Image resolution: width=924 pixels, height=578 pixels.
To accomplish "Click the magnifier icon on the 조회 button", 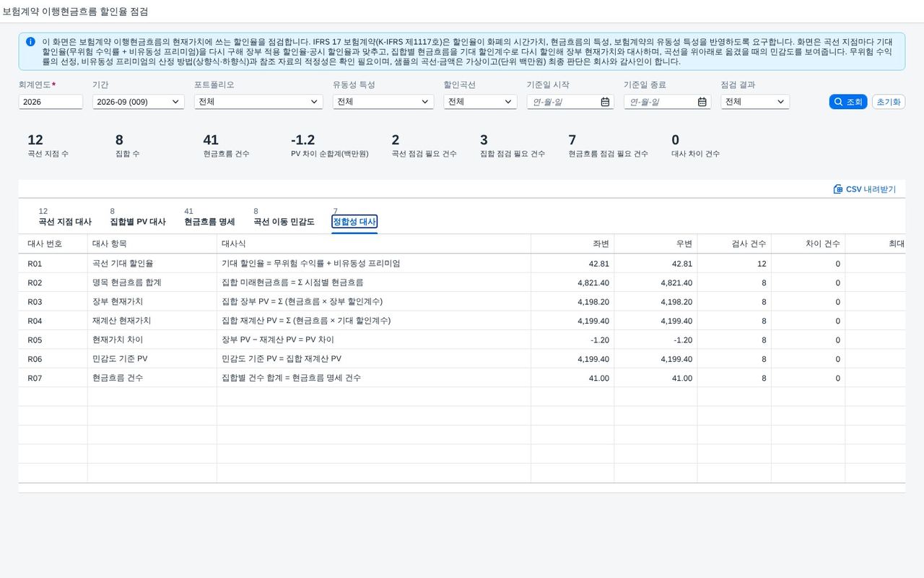I will coord(838,102).
